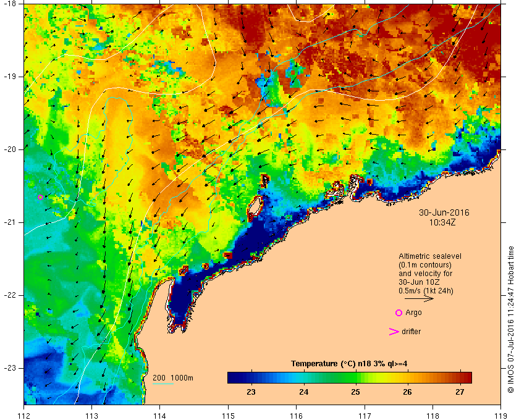The height and width of the screenshot is (420, 519).
Task: Click the longitude axis label 115
Action: [228, 416]
